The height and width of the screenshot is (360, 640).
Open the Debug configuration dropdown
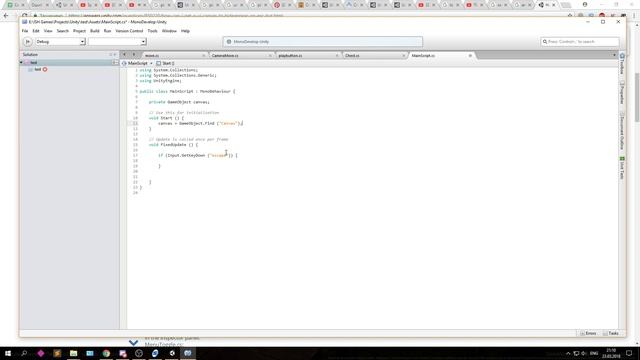click(x=60, y=42)
